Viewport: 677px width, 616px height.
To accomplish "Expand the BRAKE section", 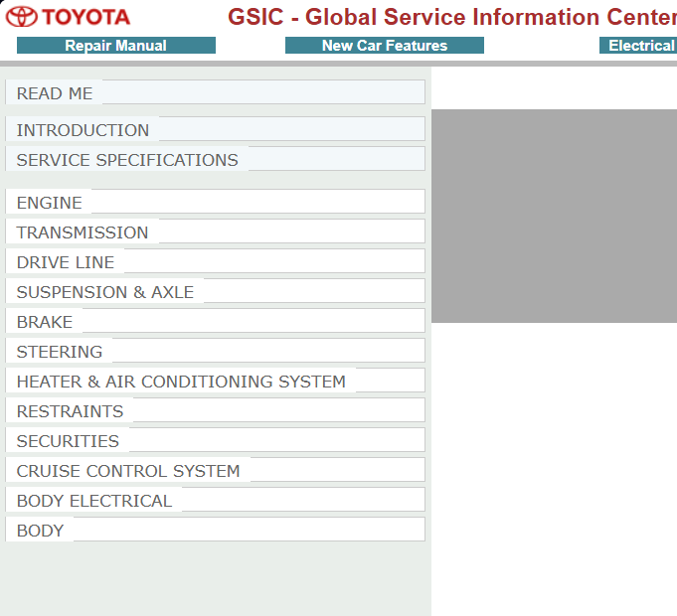I will (215, 321).
